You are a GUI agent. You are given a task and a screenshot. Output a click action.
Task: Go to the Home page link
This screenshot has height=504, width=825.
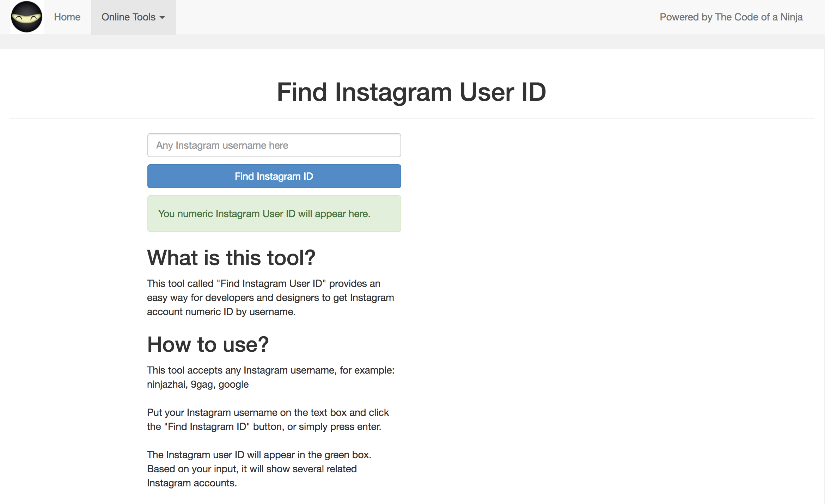coord(67,17)
